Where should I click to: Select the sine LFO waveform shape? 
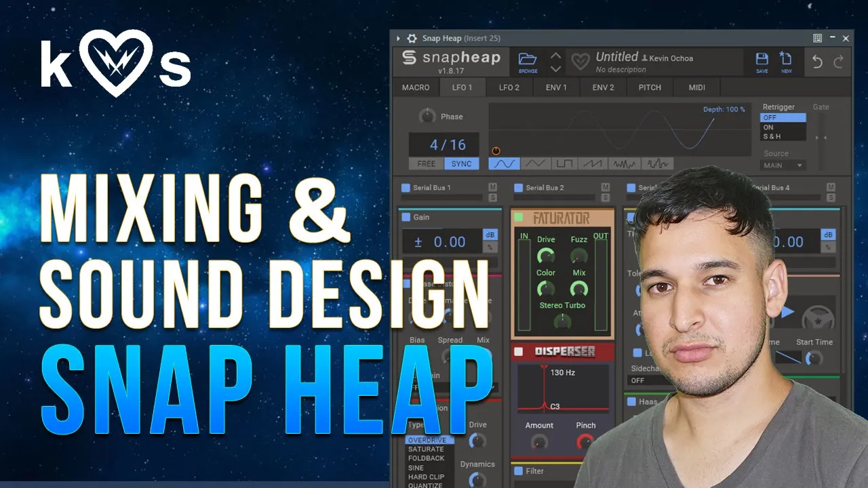tap(504, 163)
